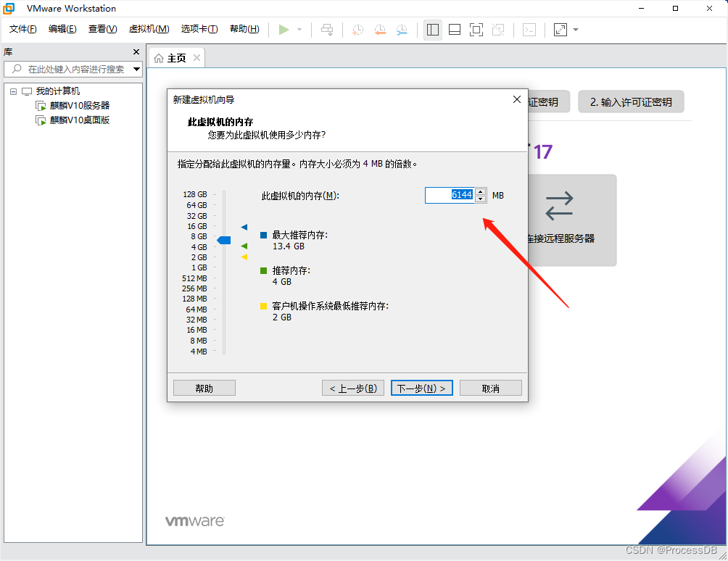Image resolution: width=728 pixels, height=561 pixels.
Task: Click the take snapshot clock icon
Action: (358, 30)
